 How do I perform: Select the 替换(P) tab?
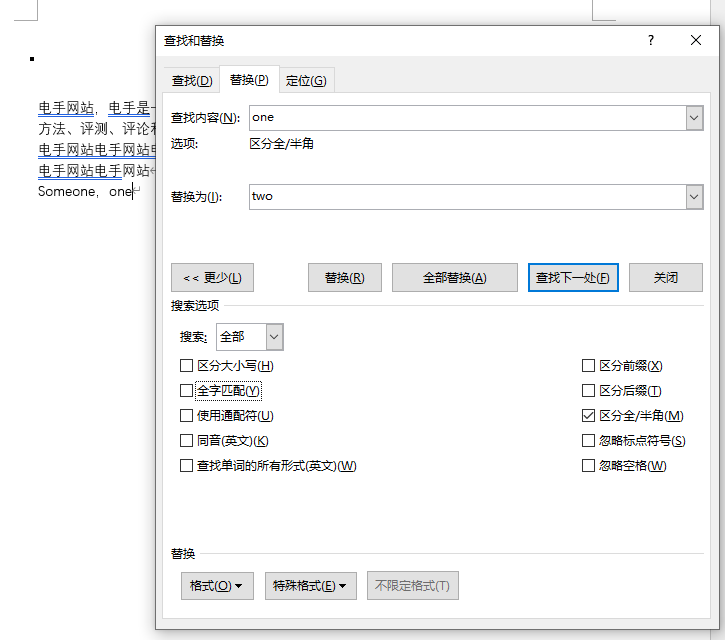(249, 80)
